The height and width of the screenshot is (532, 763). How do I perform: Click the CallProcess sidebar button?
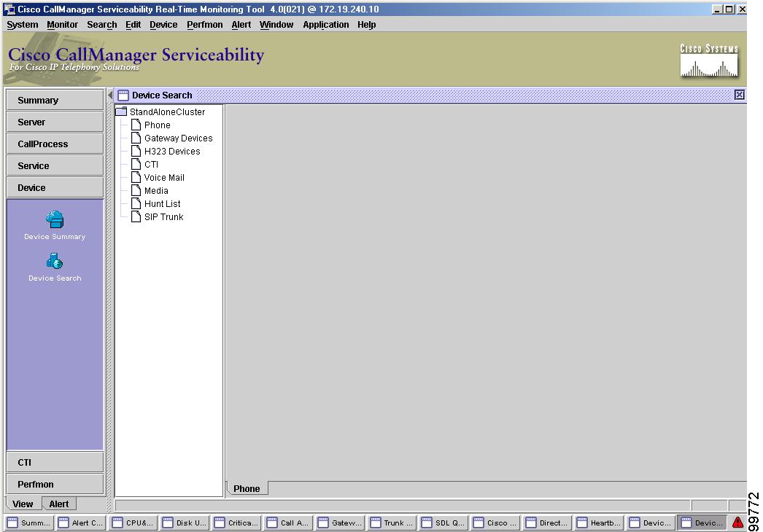click(x=55, y=144)
